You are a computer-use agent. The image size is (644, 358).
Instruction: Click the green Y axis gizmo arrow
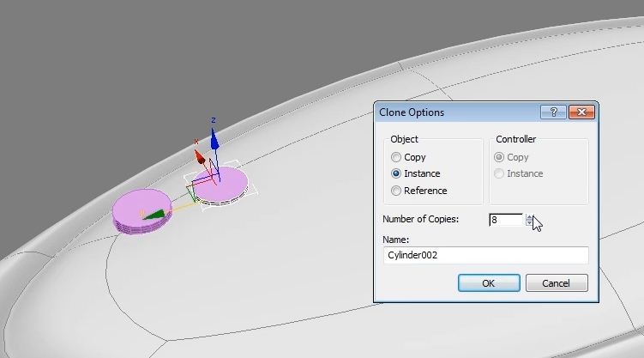point(154,215)
